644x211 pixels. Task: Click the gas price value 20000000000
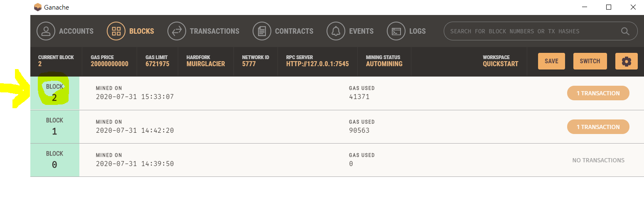110,64
